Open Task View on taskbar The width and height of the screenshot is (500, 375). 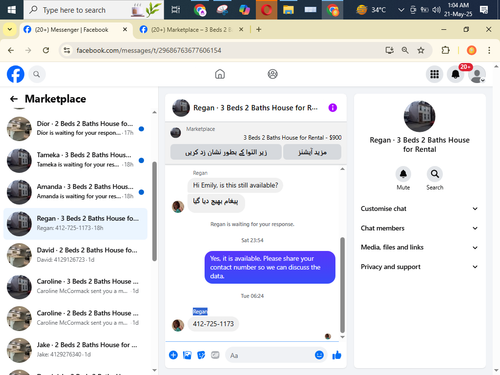tap(176, 10)
